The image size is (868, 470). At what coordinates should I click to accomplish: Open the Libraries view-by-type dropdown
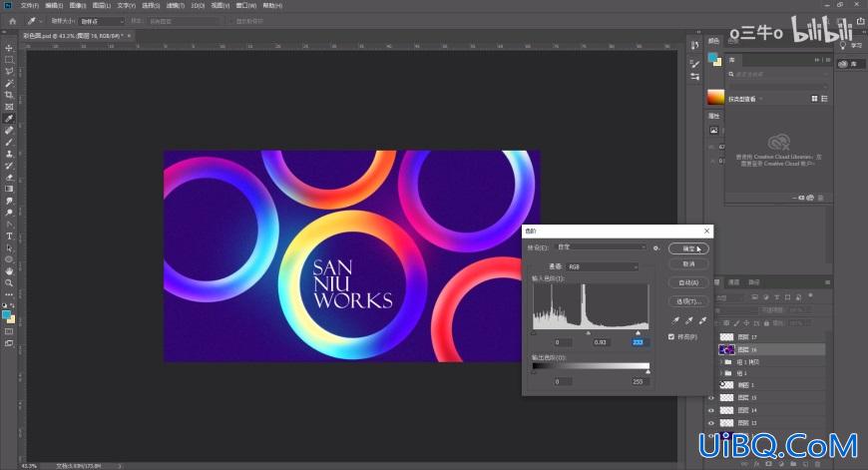coord(745,99)
